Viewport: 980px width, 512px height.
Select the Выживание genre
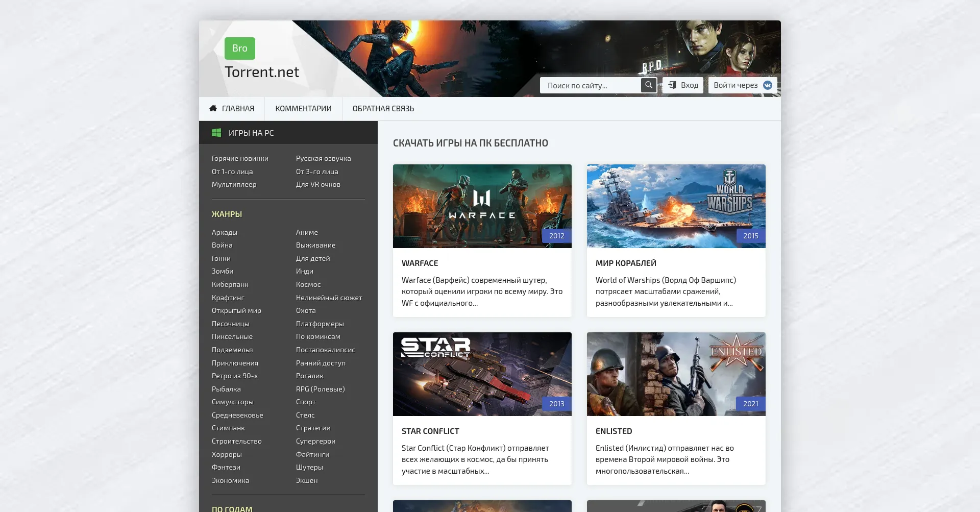pyautogui.click(x=315, y=246)
